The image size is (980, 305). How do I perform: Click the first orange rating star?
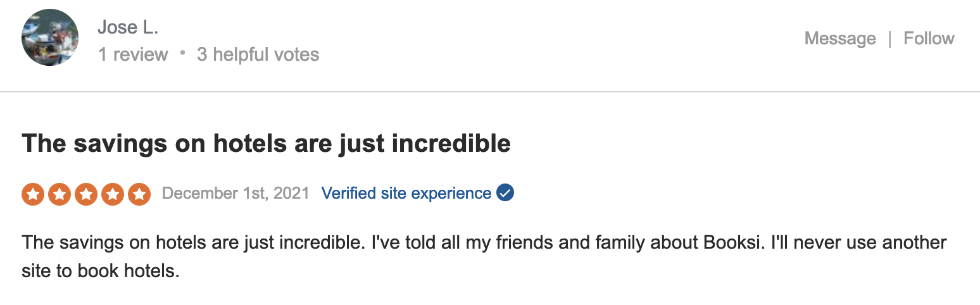(33, 194)
